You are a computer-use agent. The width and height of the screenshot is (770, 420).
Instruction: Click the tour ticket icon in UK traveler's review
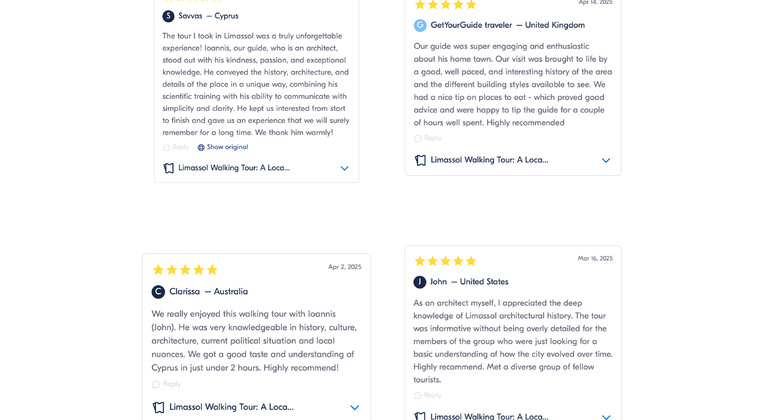(x=420, y=160)
